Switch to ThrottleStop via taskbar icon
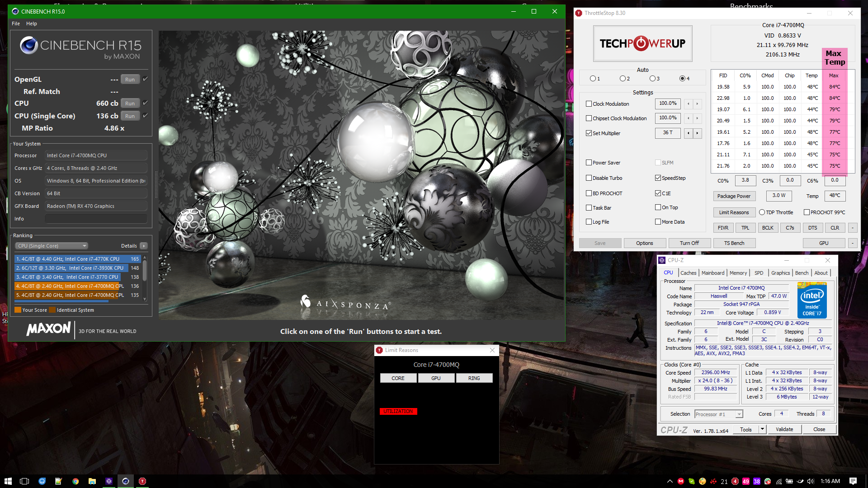Image resolution: width=868 pixels, height=488 pixels. tap(142, 481)
